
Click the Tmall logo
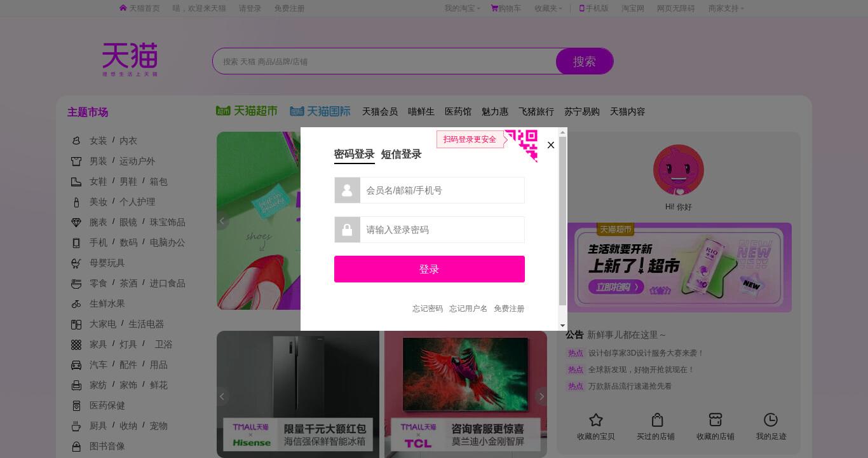coord(130,60)
